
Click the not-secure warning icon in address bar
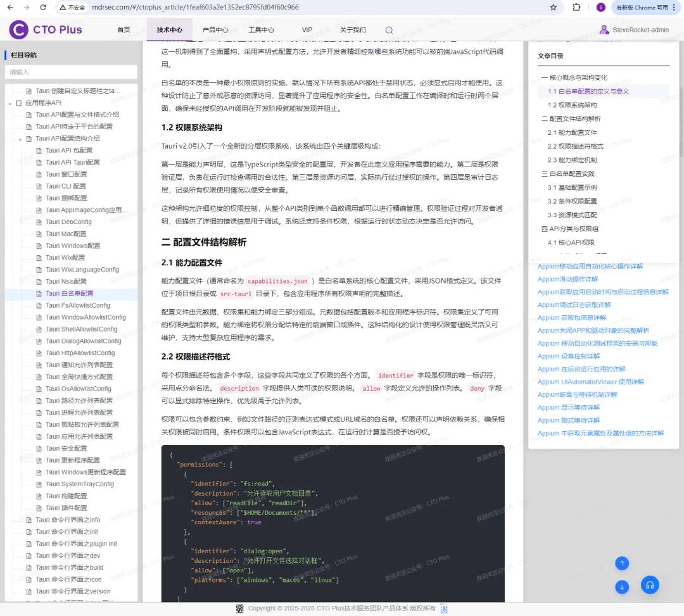pyautogui.click(x=63, y=8)
